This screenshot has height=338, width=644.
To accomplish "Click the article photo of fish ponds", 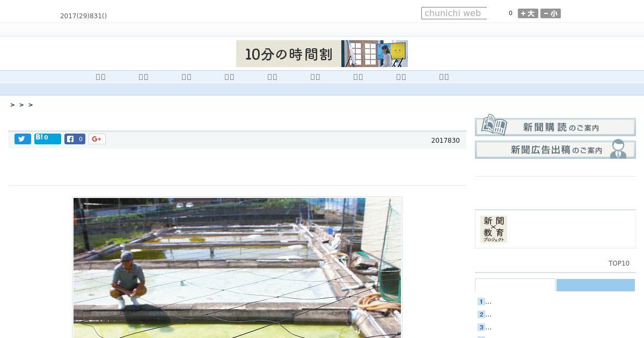I will click(237, 268).
